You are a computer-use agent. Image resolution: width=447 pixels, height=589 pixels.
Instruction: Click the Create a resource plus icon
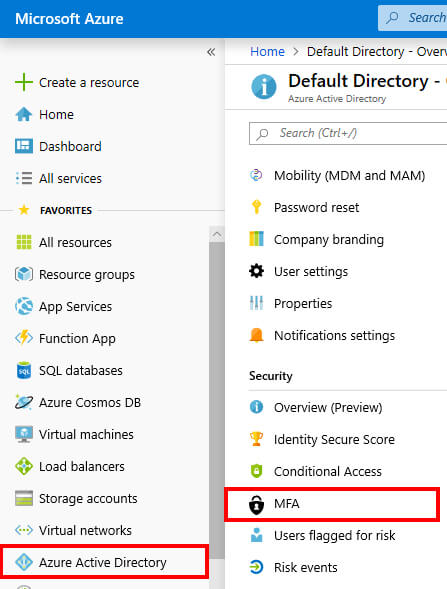tap(24, 82)
